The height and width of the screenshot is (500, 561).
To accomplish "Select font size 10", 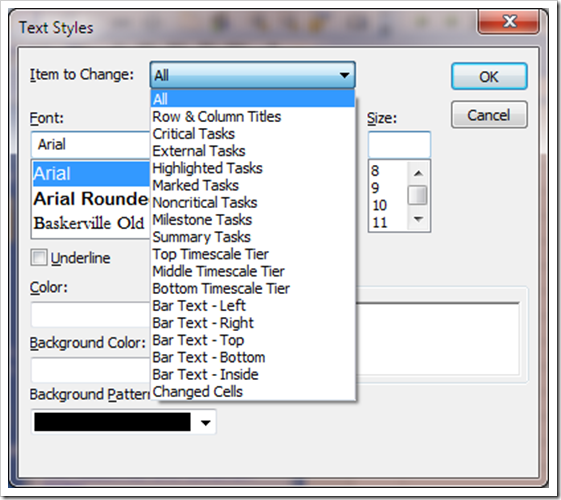I will (x=380, y=205).
